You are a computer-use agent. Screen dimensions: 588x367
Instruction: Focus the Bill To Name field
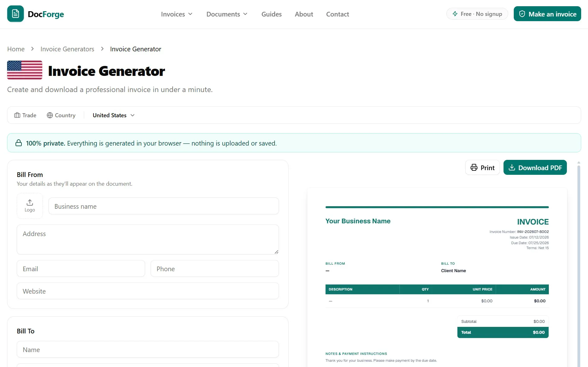(x=148, y=349)
